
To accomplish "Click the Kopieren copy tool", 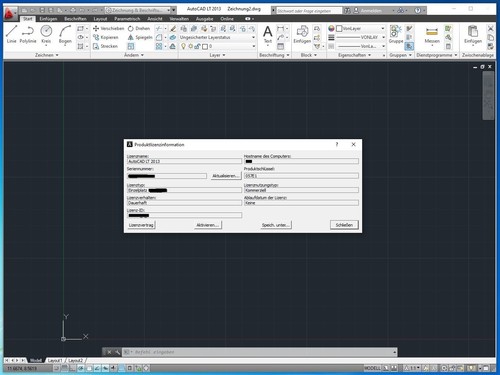I will tap(106, 37).
